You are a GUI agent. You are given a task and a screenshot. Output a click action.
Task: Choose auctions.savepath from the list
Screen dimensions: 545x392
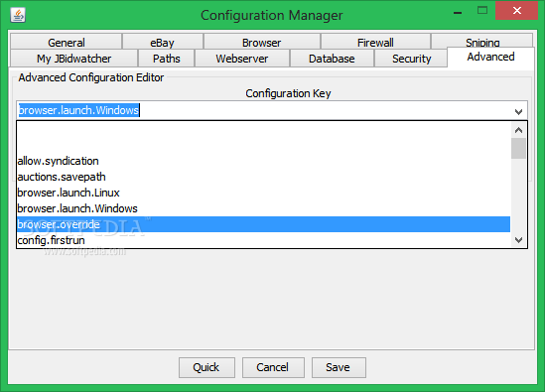point(263,177)
